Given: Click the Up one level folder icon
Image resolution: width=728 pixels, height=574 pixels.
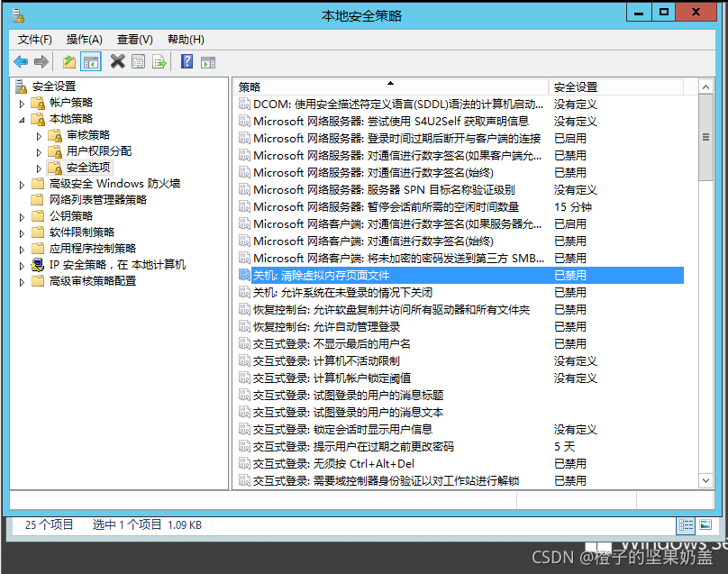Looking at the screenshot, I should (69, 61).
